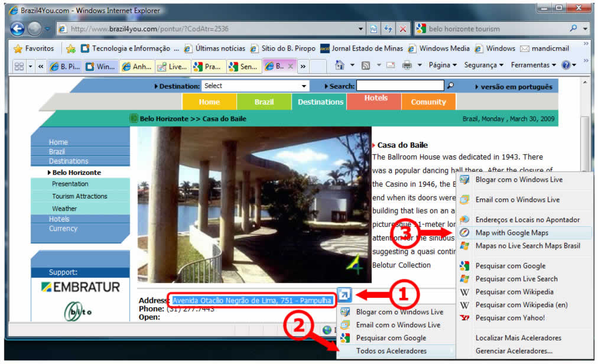Click the Casa do Baile photo
Screen dimensions: 598x364
pyautogui.click(x=254, y=205)
